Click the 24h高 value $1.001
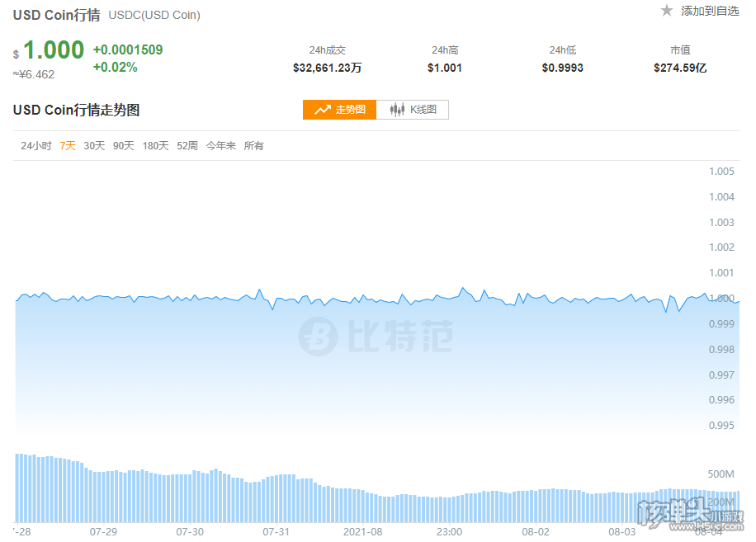756x542 pixels. click(x=445, y=68)
